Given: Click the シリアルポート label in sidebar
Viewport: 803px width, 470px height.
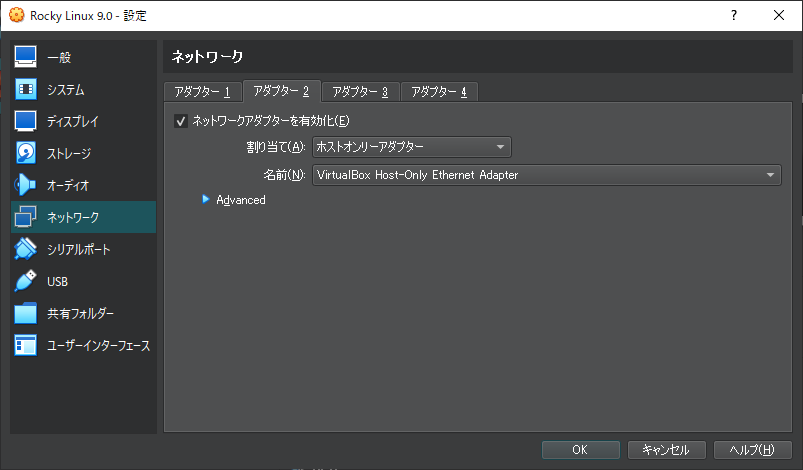Looking at the screenshot, I should 79,249.
